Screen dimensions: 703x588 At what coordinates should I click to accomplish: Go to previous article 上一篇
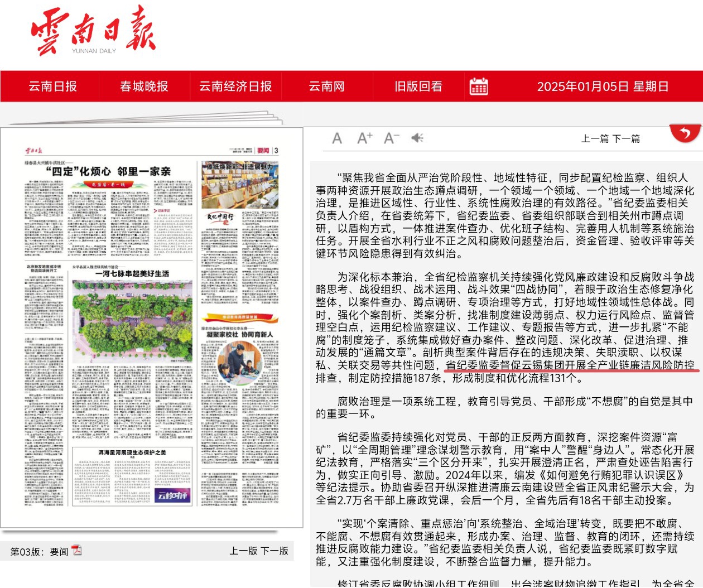pos(595,138)
